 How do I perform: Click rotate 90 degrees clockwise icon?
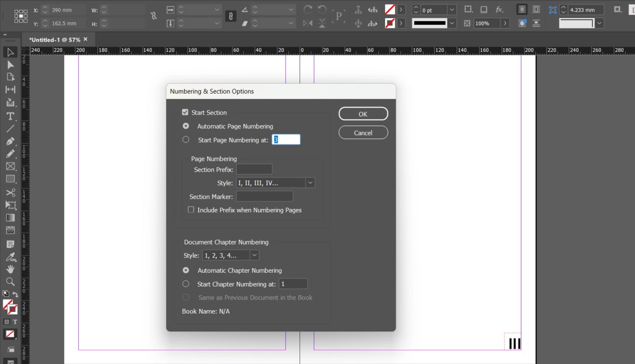[308, 9]
